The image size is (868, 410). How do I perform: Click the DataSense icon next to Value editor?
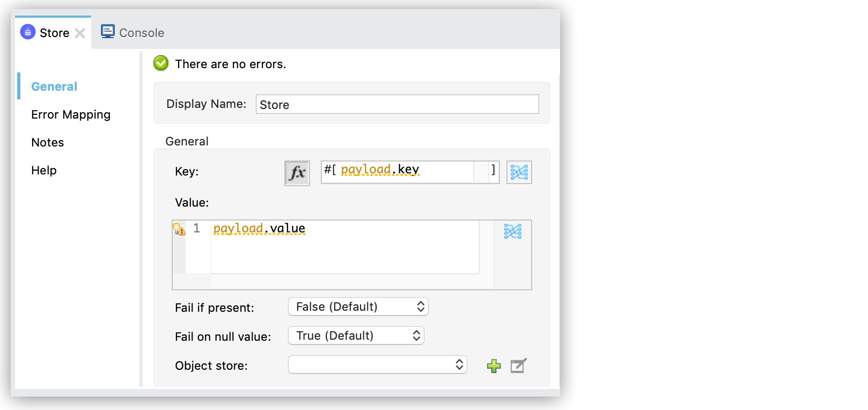click(x=512, y=232)
